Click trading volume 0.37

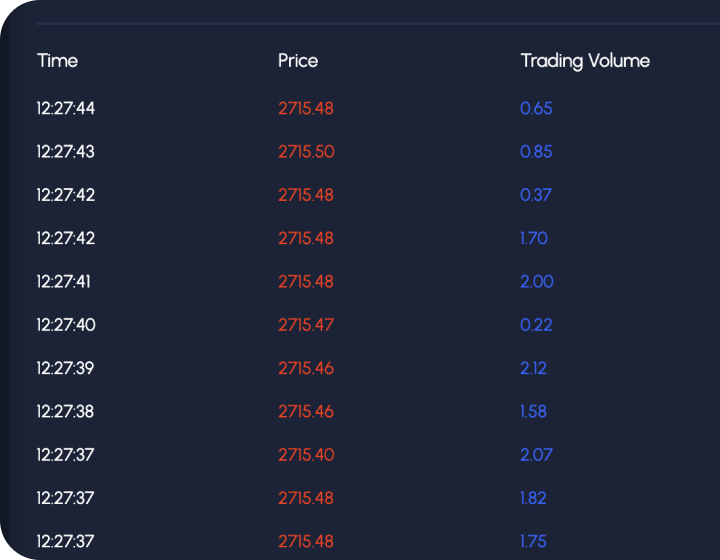pos(535,195)
